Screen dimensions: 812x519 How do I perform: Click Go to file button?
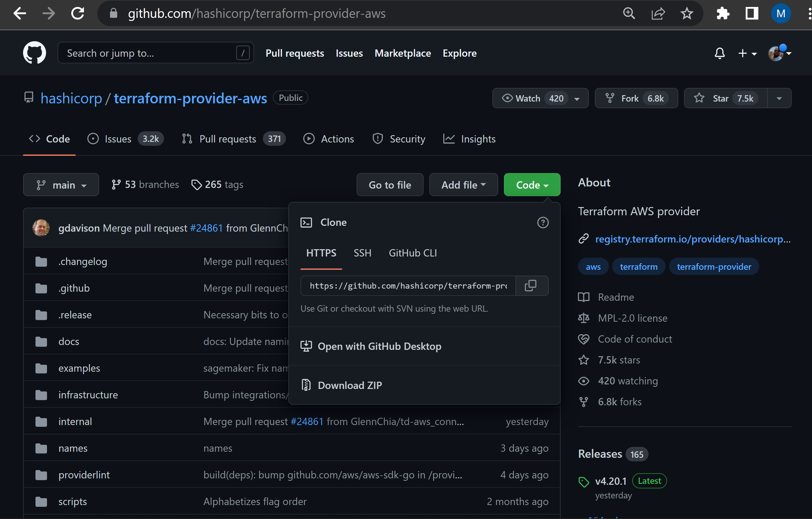click(390, 185)
